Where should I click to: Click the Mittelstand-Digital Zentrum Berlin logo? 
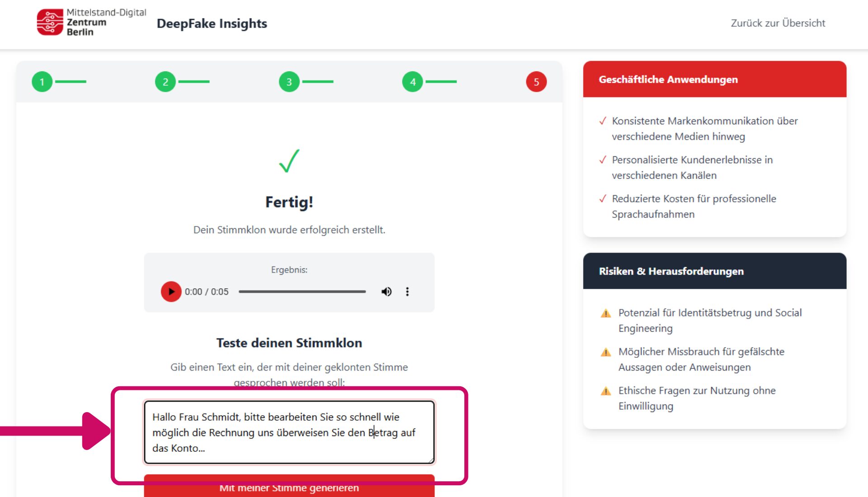91,22
